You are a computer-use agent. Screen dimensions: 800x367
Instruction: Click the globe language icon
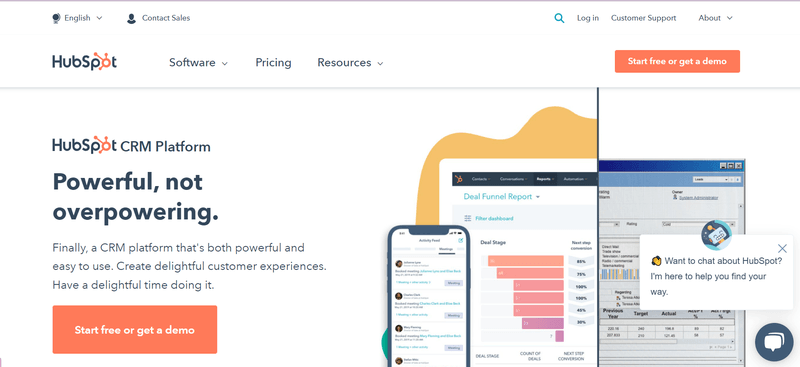56,18
